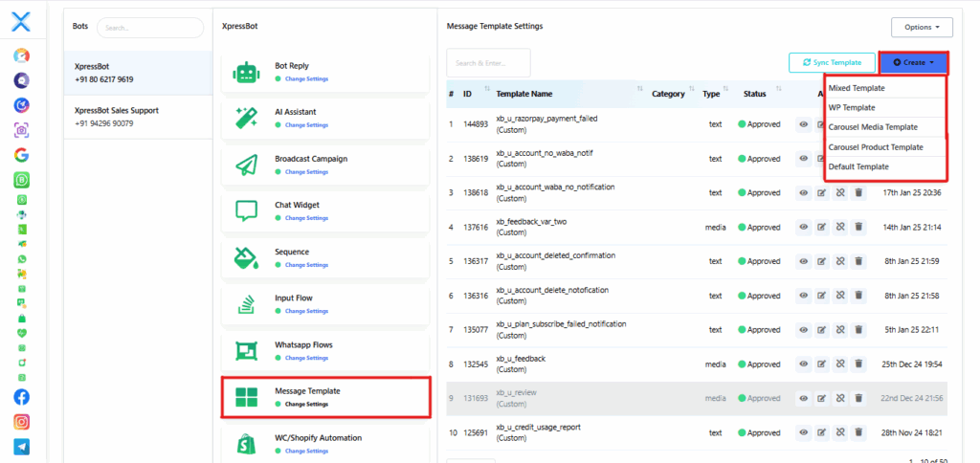
Task: Collapse the blue Create dropdown button
Action: (x=913, y=62)
